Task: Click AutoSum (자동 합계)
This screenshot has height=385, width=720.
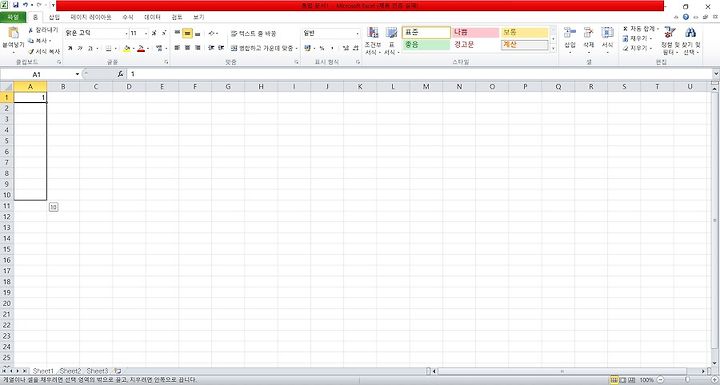Action: 641,29
